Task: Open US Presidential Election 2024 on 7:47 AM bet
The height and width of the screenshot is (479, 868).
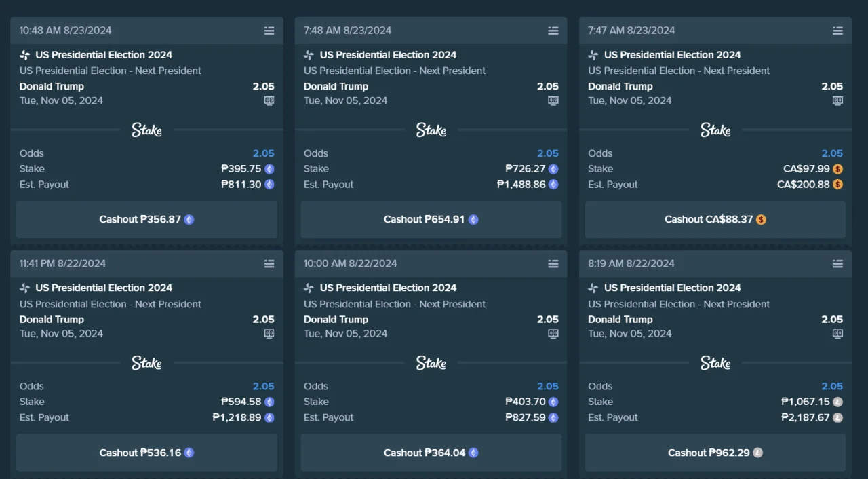Action: click(672, 55)
